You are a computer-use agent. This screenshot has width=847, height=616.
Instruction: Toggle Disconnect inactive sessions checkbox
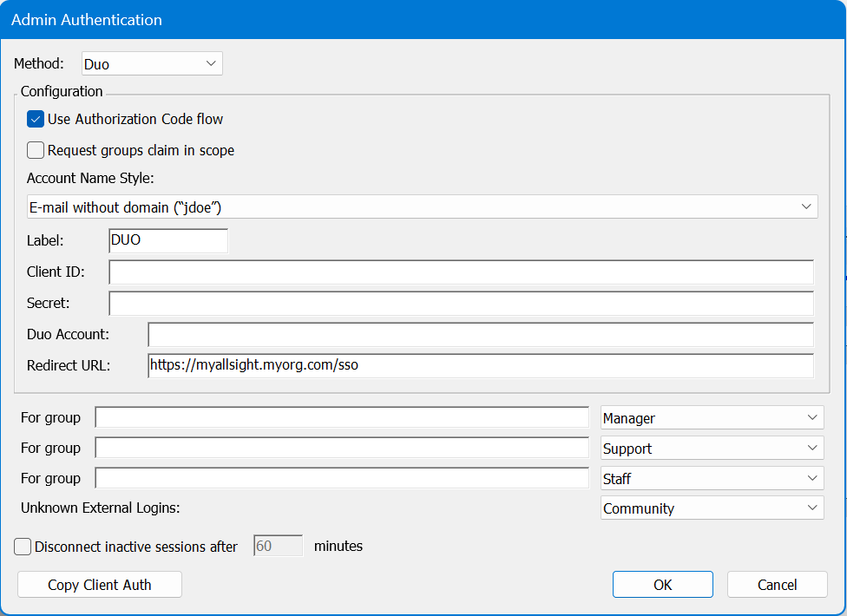(x=23, y=547)
